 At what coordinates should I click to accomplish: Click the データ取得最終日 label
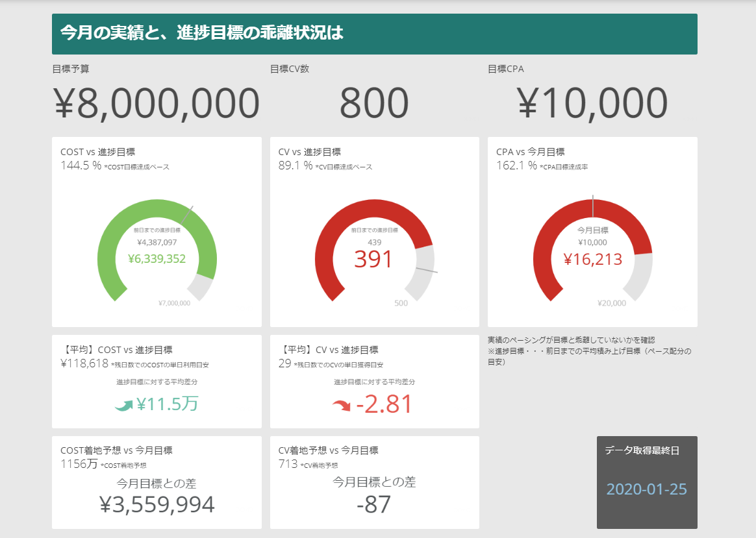click(642, 450)
